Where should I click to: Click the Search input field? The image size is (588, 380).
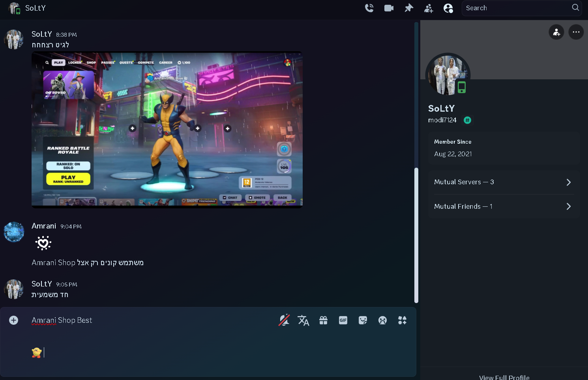(517, 8)
